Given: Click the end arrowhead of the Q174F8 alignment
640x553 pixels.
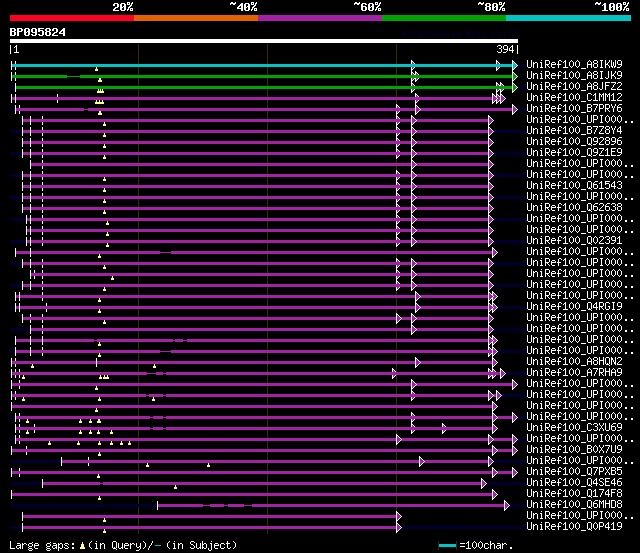Looking at the screenshot, I should coord(495,495).
